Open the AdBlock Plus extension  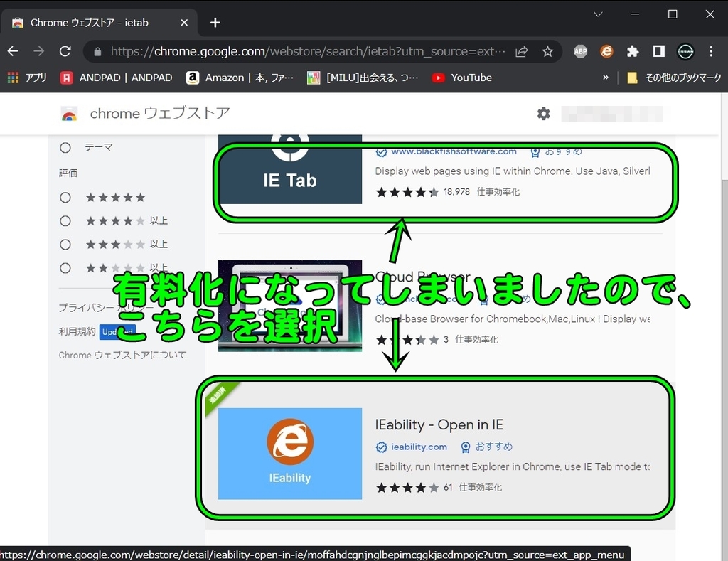(x=580, y=51)
